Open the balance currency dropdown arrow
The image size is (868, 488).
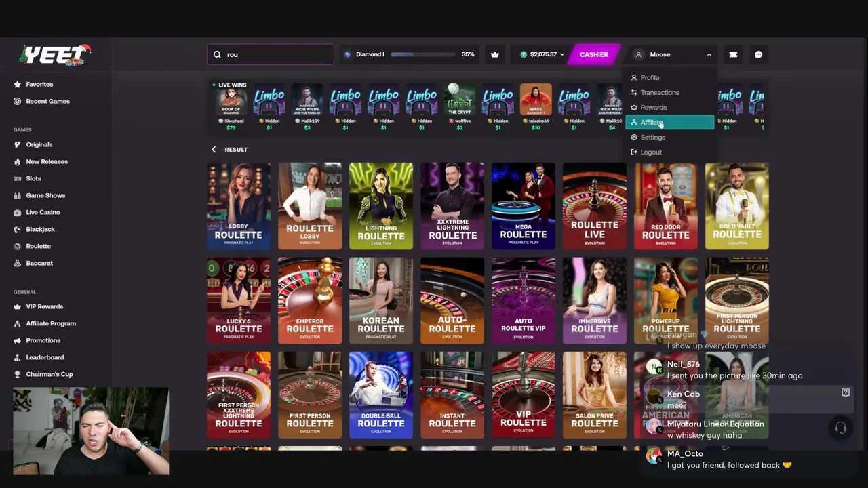[561, 54]
